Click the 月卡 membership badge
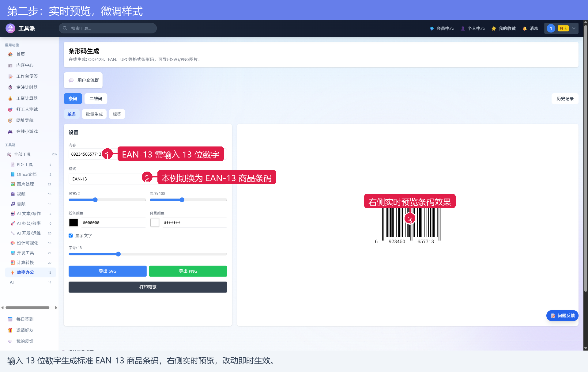The image size is (588, 372). (x=563, y=28)
